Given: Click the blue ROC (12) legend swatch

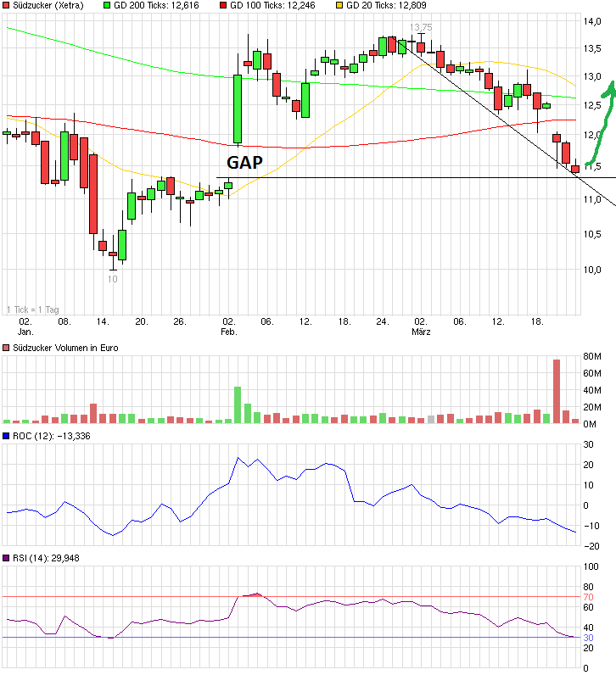Looking at the screenshot, I should click(x=6, y=436).
